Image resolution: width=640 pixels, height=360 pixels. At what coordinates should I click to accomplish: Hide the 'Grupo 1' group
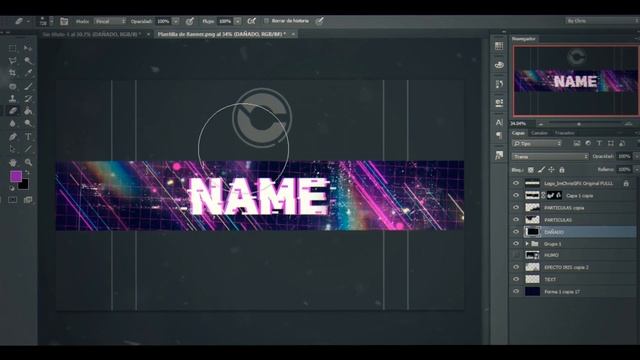516,244
